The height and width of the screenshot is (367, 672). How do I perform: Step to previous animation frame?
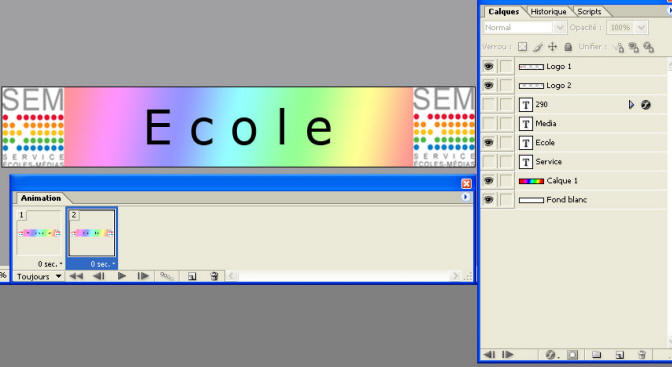coord(99,276)
